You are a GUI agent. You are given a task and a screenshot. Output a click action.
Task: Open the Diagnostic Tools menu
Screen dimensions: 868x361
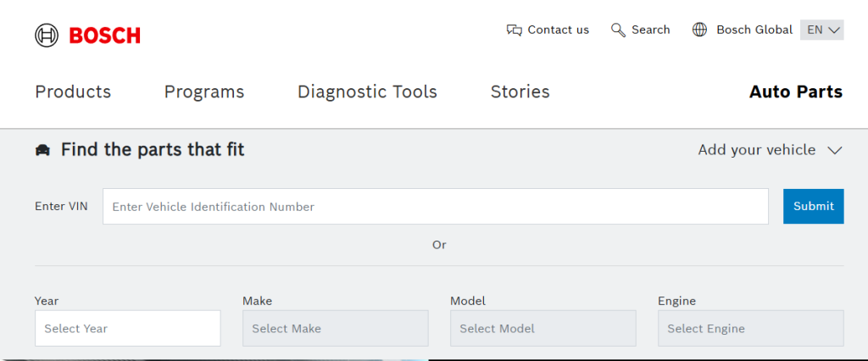(x=368, y=92)
